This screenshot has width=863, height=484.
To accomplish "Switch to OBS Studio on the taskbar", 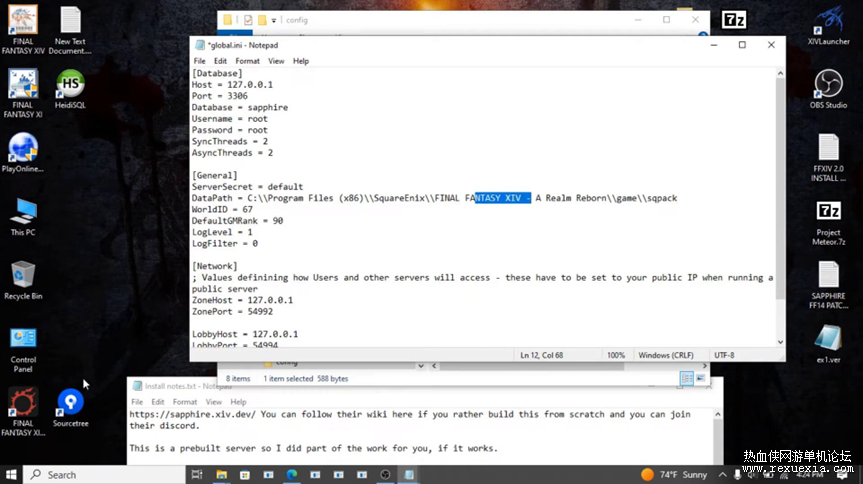I will pyautogui.click(x=385, y=475).
